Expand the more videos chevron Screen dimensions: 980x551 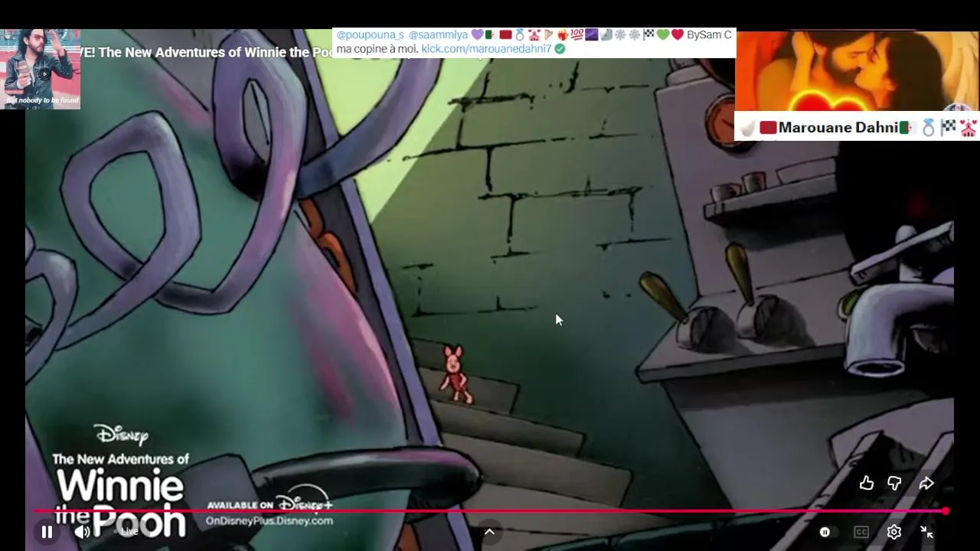(x=489, y=532)
